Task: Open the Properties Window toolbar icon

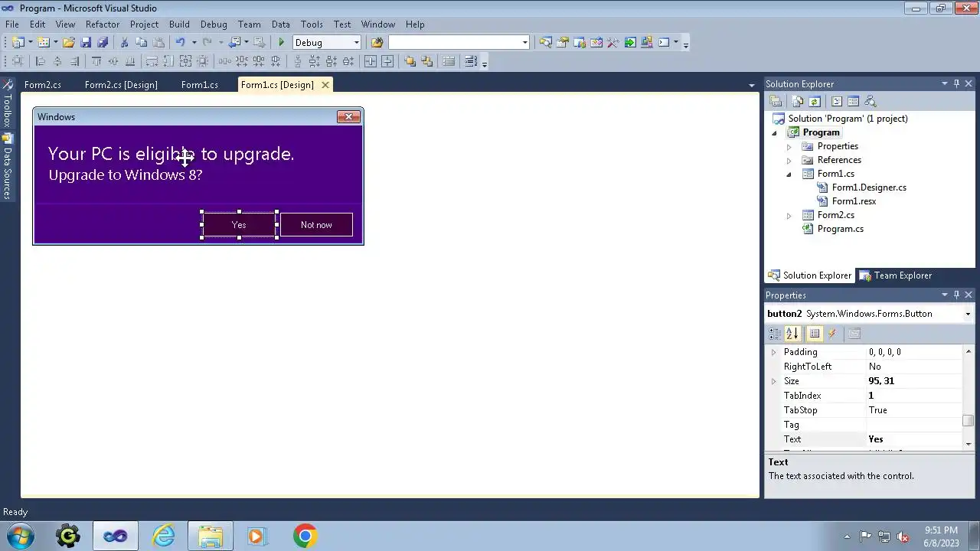Action: (563, 43)
